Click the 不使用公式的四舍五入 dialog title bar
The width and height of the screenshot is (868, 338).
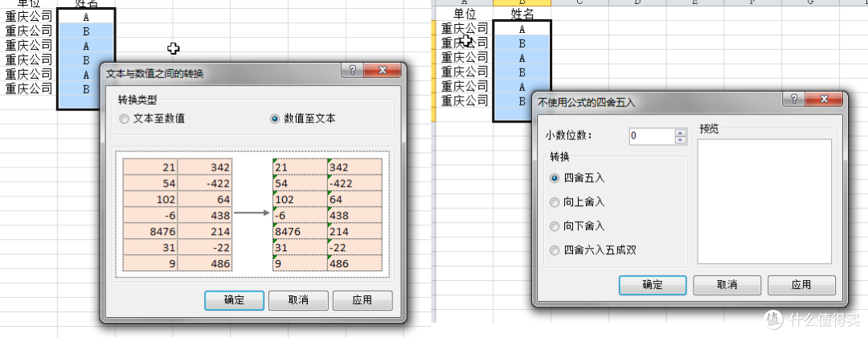[x=656, y=101]
